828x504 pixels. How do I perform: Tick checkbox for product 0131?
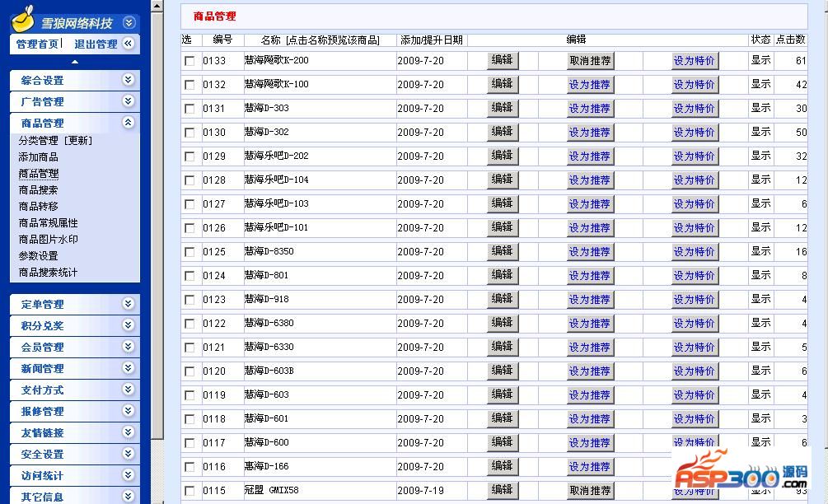tap(189, 109)
